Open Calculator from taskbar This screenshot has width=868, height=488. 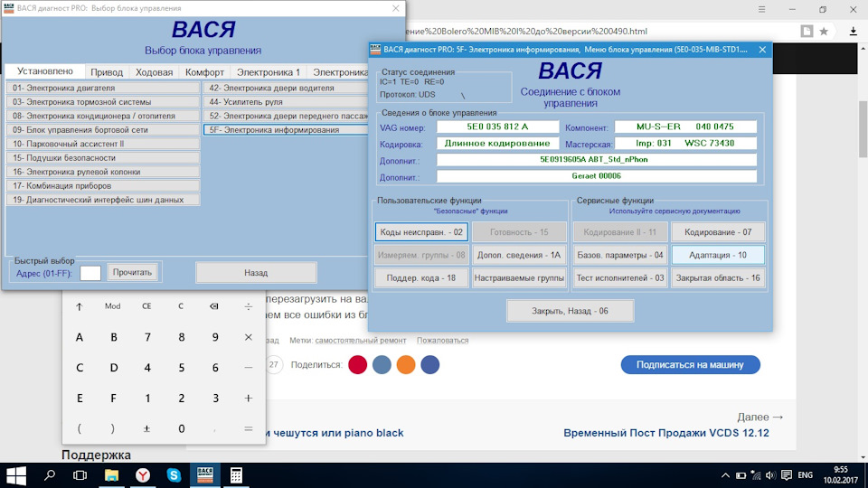(x=236, y=475)
